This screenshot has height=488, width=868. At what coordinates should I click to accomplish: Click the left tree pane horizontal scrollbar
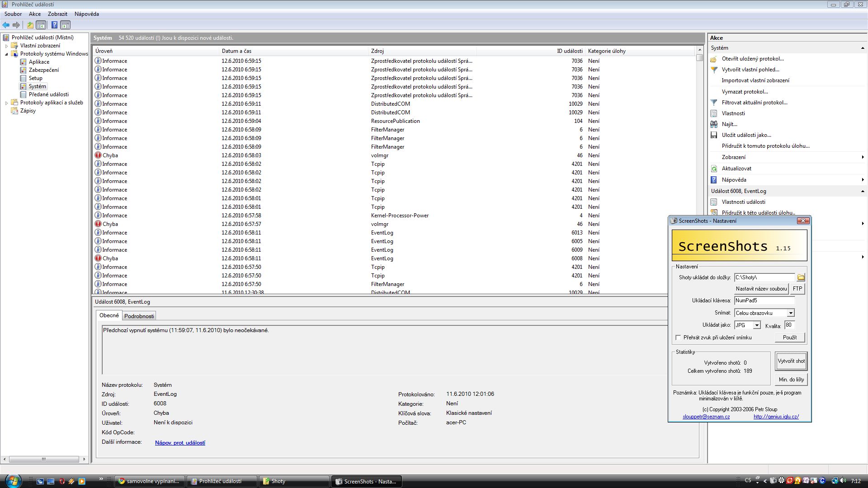(44, 459)
